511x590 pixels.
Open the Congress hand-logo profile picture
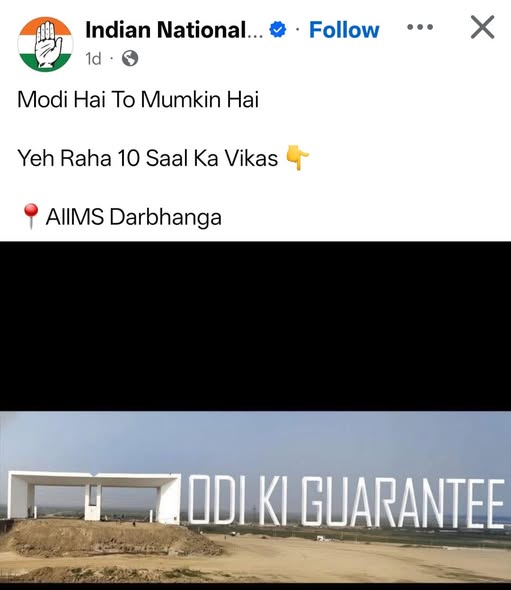[45, 44]
